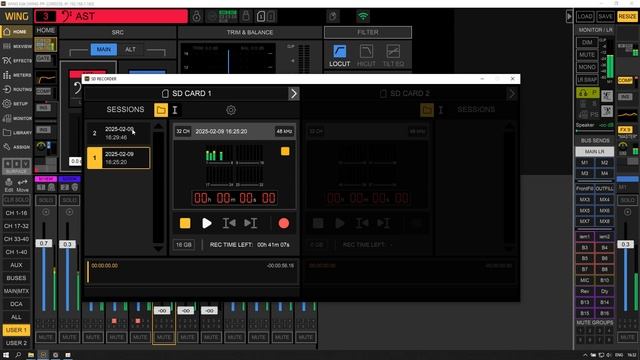Open the Home page in WING sidebar
The width and height of the screenshot is (640, 360).
click(16, 31)
